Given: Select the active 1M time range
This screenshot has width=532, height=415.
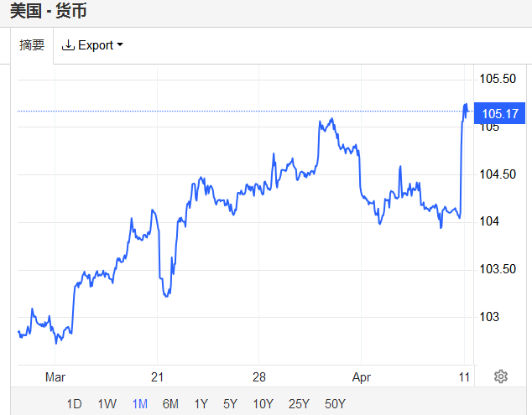Looking at the screenshot, I should [139, 404].
